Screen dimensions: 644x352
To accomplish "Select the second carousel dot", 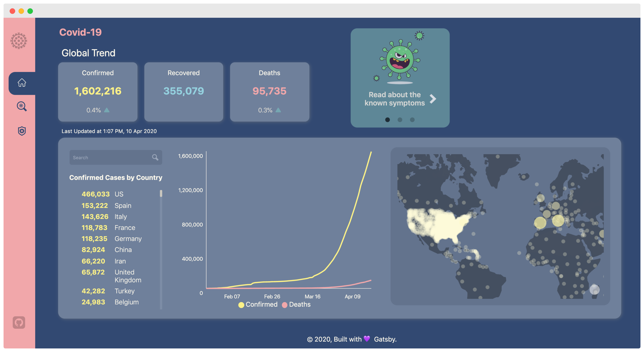I will (x=400, y=120).
